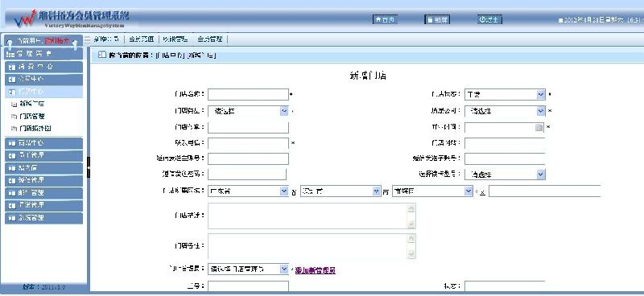This screenshot has width=644, height=296.
Task: Click the scroll-up arrow in store description textarea
Action: [411, 208]
